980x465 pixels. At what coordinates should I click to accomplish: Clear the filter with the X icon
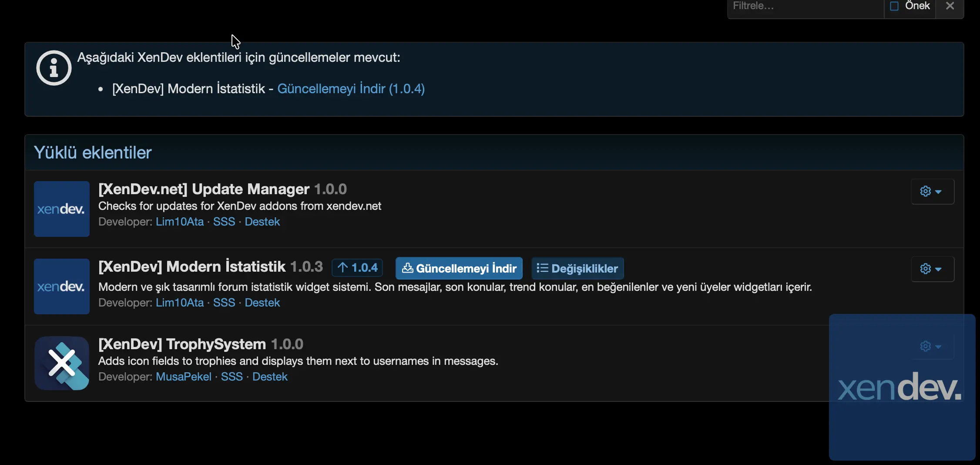950,6
